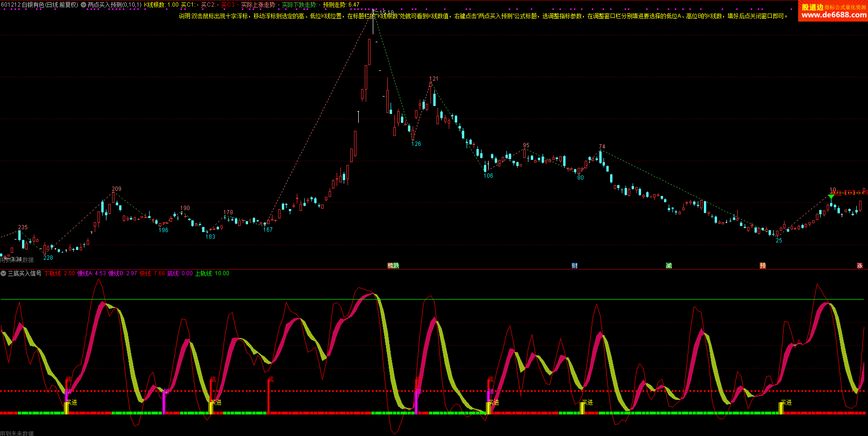The height and width of the screenshot is (436, 868).
Task: Click the 预测走势: 6.47 value
Action: pos(341,5)
